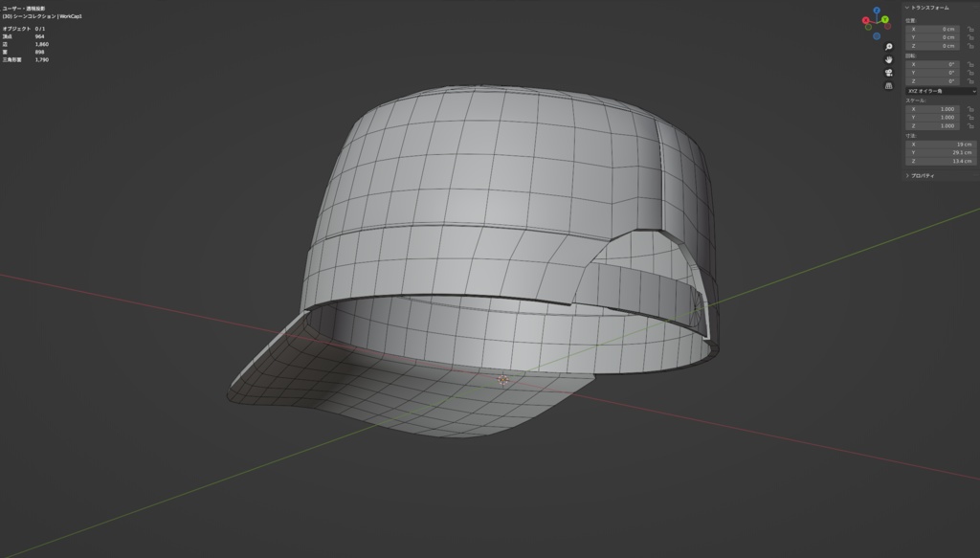
Task: Click the perspective/orthographic toggle grid icon
Action: click(x=888, y=83)
